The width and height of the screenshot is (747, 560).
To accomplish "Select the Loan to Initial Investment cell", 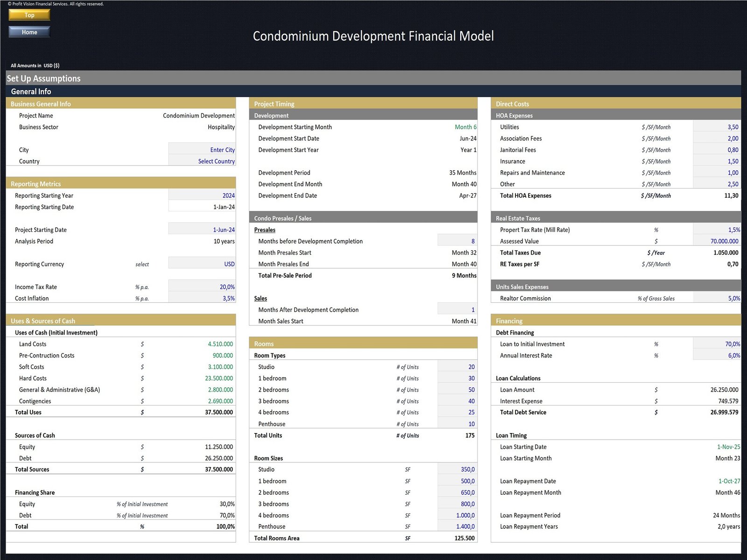I will (x=717, y=344).
